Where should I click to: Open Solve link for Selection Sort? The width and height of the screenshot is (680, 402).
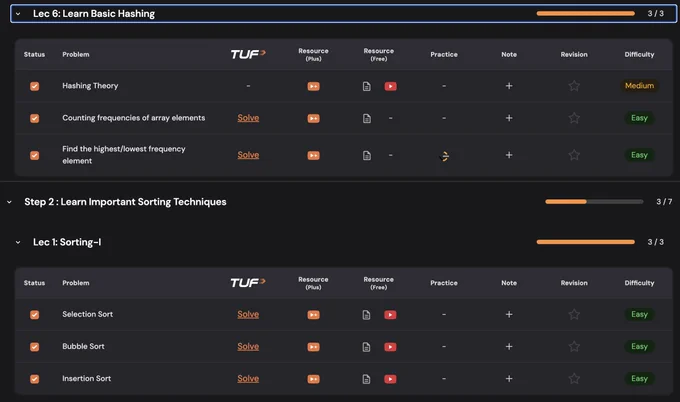click(x=248, y=314)
